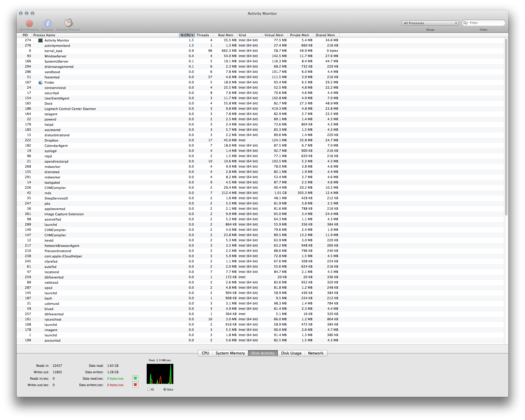Switch to the Network tab
This screenshot has height=420, width=525.
click(316, 353)
